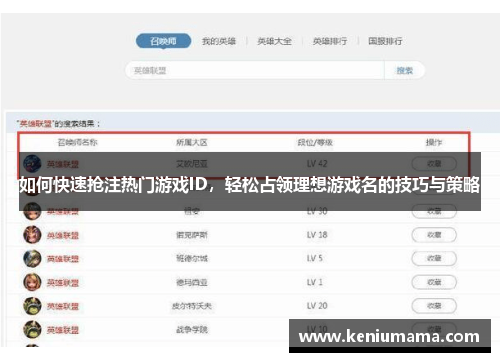This screenshot has width=500, height=362.
Task: Select the 皮尔特沃夫 region cell
Action: click(192, 306)
